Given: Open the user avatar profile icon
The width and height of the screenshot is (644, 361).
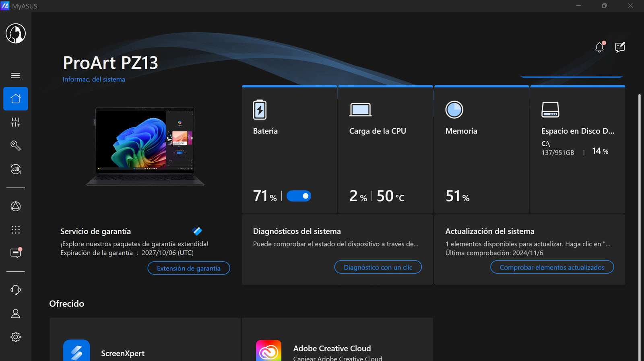Looking at the screenshot, I should pos(16,33).
